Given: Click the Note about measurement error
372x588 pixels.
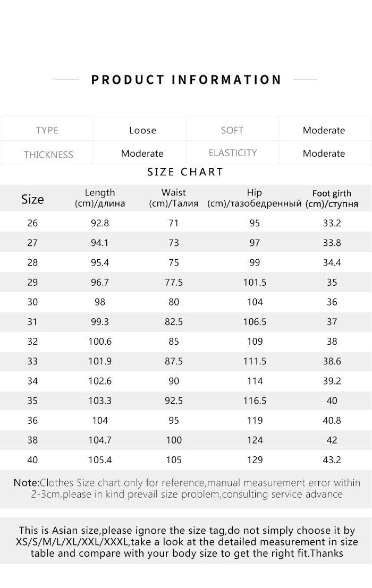Looking at the screenshot, I should (187, 488).
